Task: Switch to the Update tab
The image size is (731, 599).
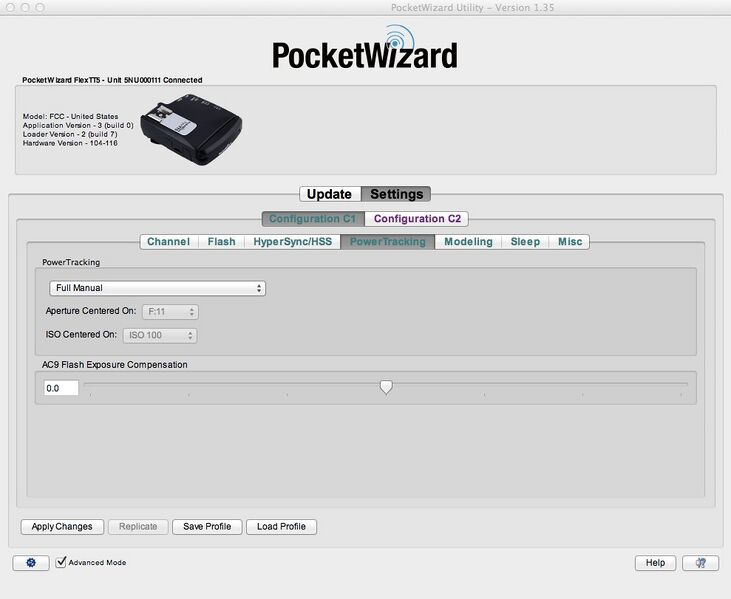Action: [330, 194]
